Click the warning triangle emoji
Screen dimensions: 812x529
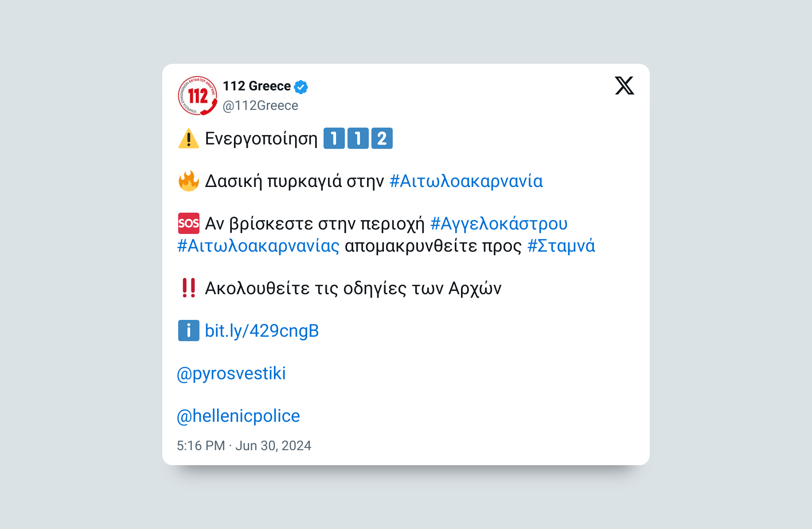[x=189, y=139]
